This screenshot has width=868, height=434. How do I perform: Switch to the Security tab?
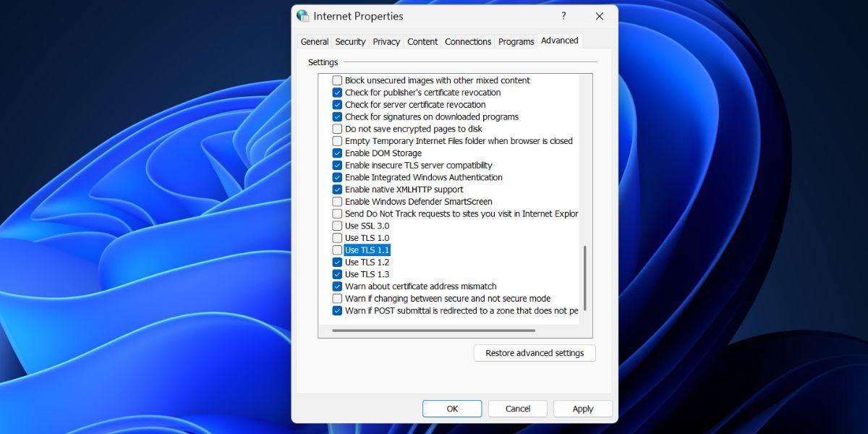pos(350,41)
